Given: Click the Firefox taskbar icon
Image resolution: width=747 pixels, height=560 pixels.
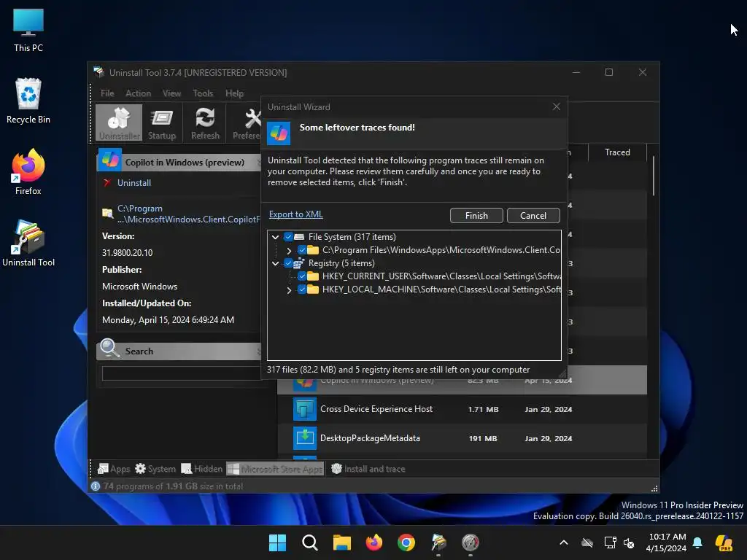Looking at the screenshot, I should click(374, 542).
